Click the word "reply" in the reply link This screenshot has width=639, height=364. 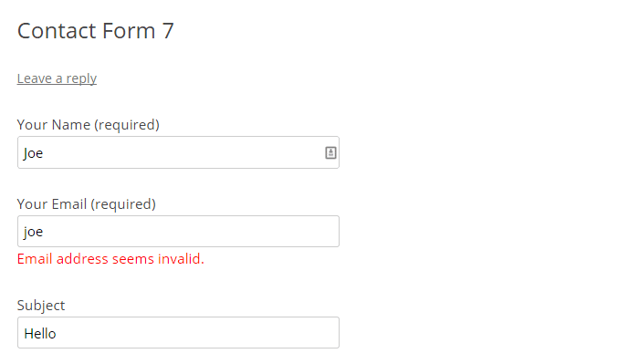(x=81, y=78)
